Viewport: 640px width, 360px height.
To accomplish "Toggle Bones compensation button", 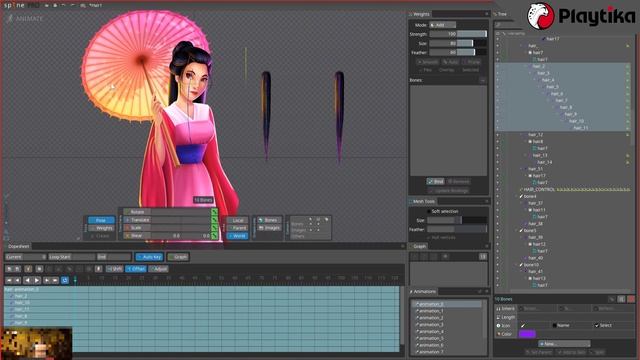I will pos(269,220).
